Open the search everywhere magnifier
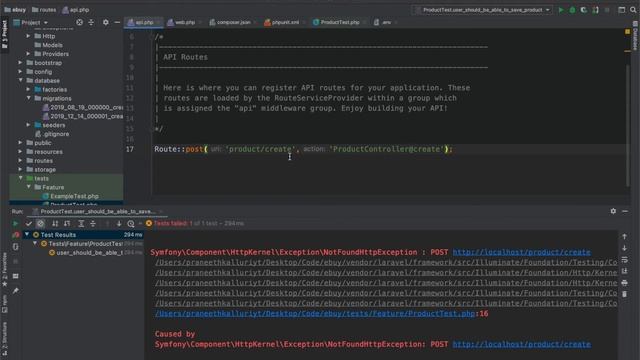Screen dimensions: 640x360 point(633,10)
